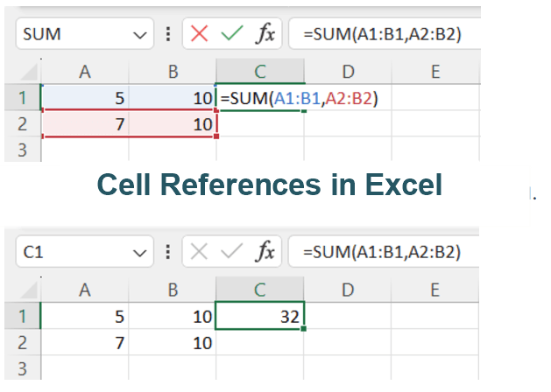
Task: Click the fill handle of cell C1 showing 32
Action: pyautogui.click(x=304, y=329)
